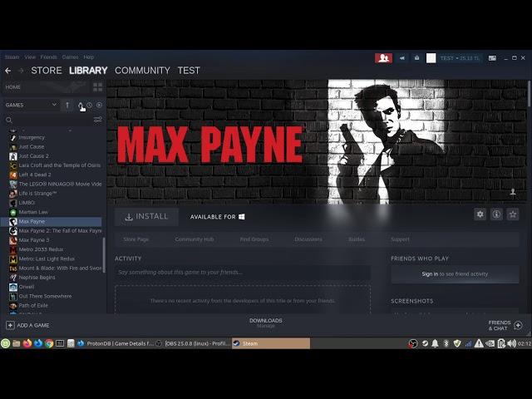Open the Store Page link
The image size is (532, 399).
coord(136,239)
